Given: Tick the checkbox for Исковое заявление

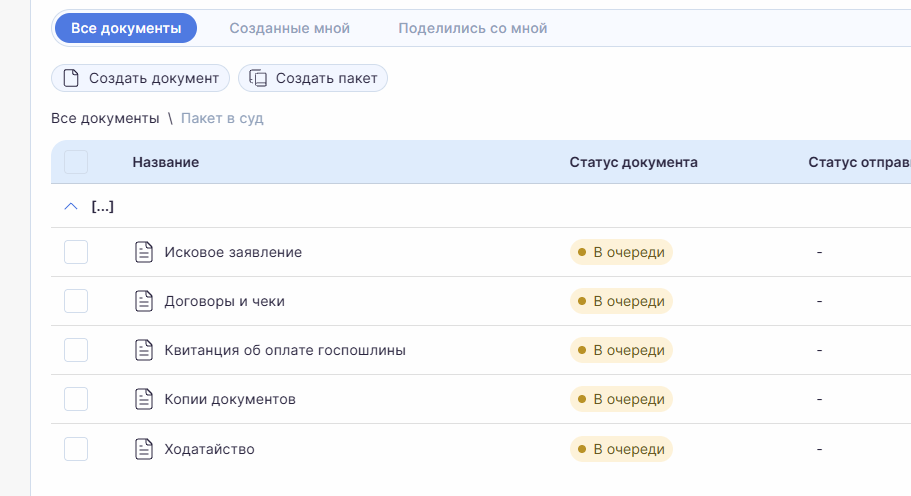Looking at the screenshot, I should point(76,252).
